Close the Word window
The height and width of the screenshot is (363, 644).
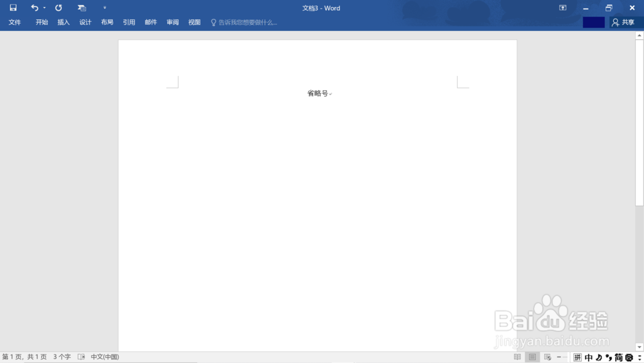(x=632, y=8)
